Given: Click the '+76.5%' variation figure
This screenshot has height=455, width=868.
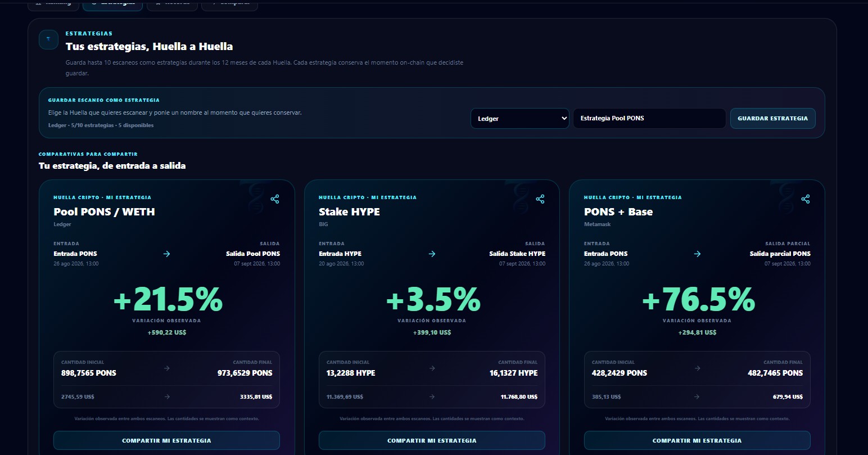Looking at the screenshot, I should 698,299.
